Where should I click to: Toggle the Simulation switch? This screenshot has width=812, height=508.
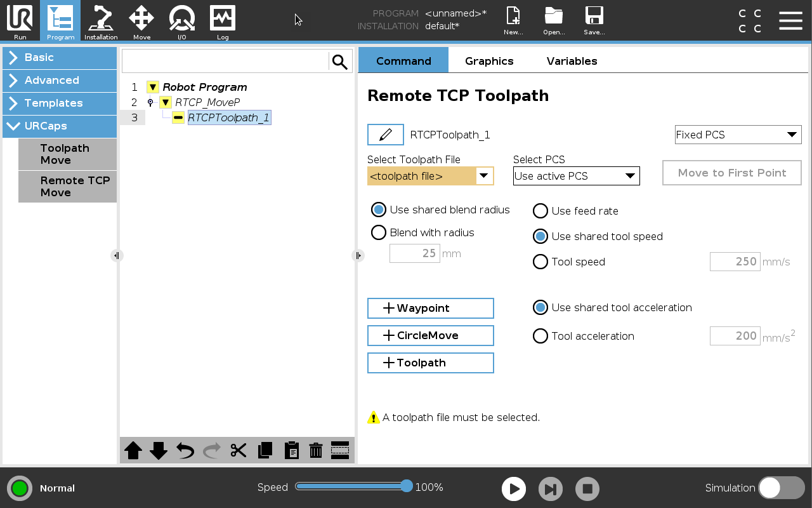coord(782,488)
